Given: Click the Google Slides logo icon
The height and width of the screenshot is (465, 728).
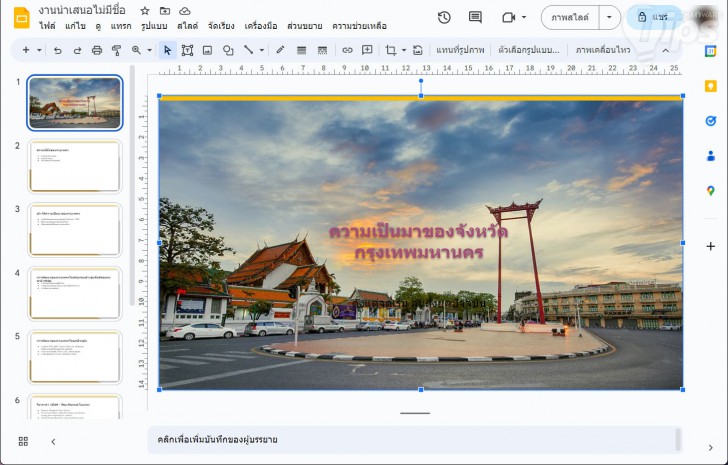Looking at the screenshot, I should [x=22, y=18].
